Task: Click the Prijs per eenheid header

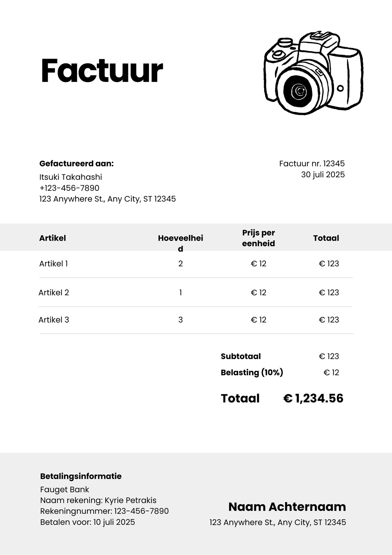Action: coord(259,238)
